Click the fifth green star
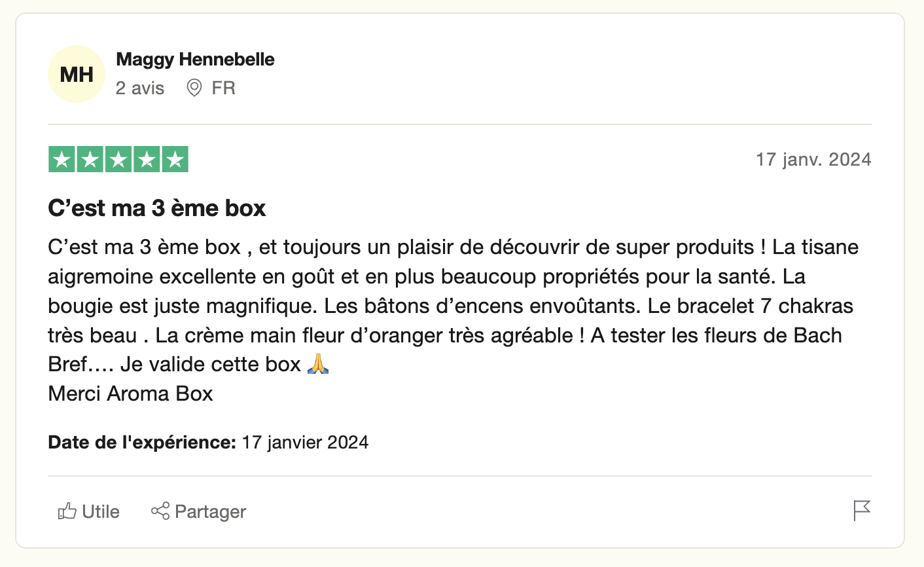The image size is (924, 567). [x=175, y=160]
